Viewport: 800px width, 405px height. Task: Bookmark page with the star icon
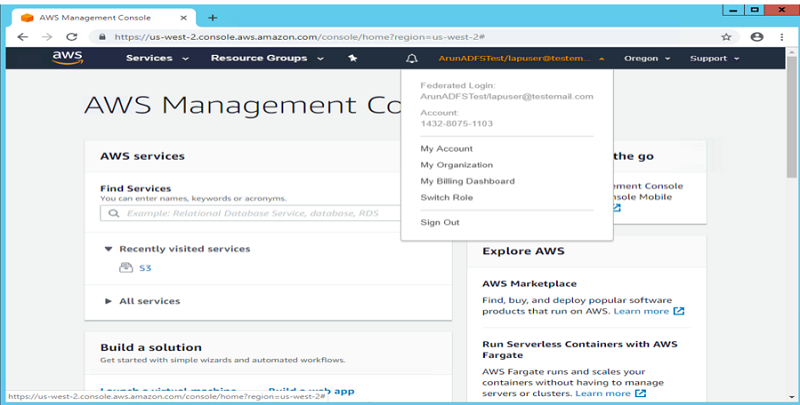pos(726,37)
